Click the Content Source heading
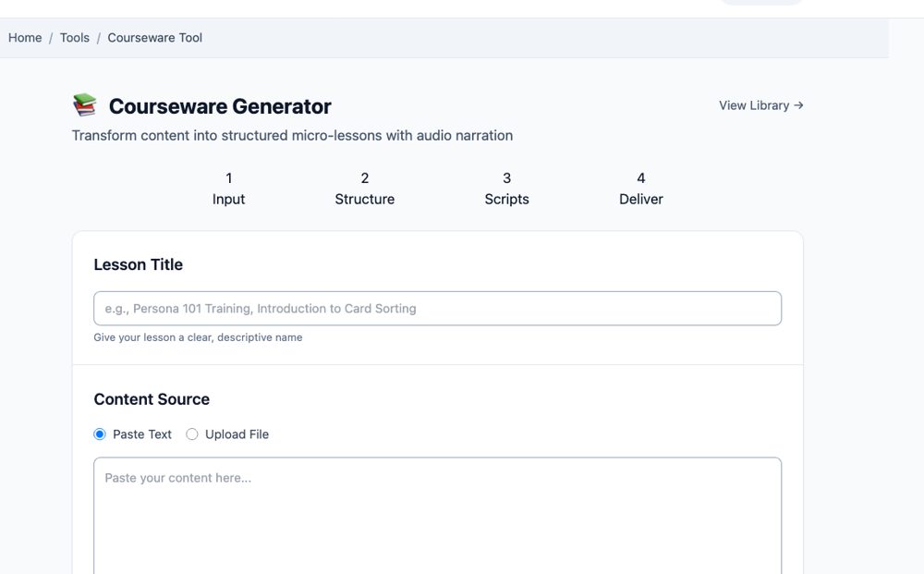Image resolution: width=924 pixels, height=574 pixels. pyautogui.click(x=152, y=399)
